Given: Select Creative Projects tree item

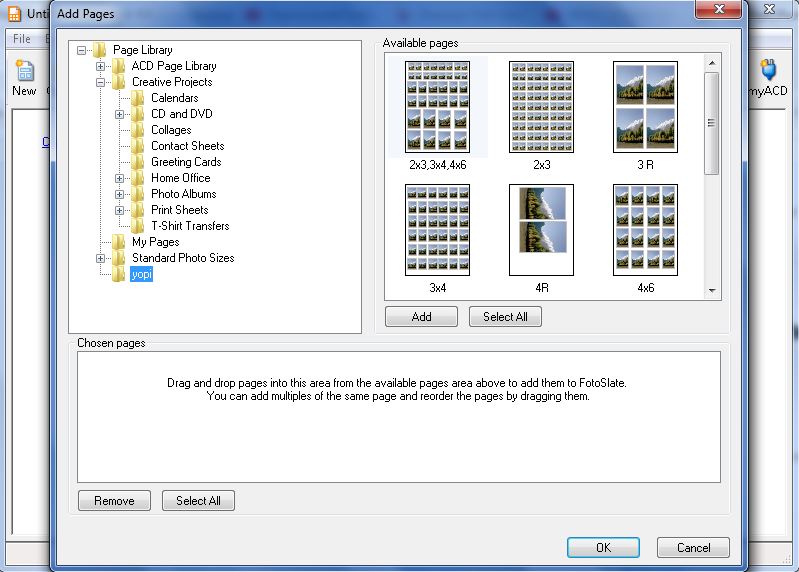Looking at the screenshot, I should [x=172, y=82].
